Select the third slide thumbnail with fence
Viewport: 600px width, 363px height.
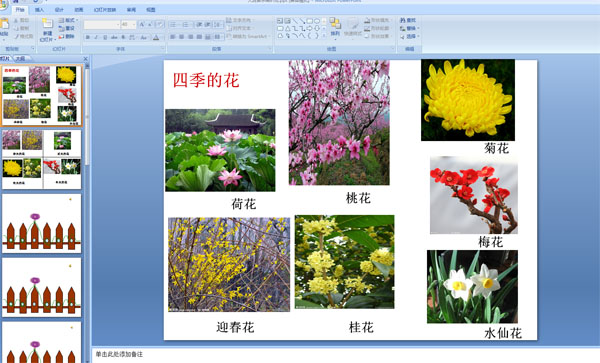(x=42, y=223)
